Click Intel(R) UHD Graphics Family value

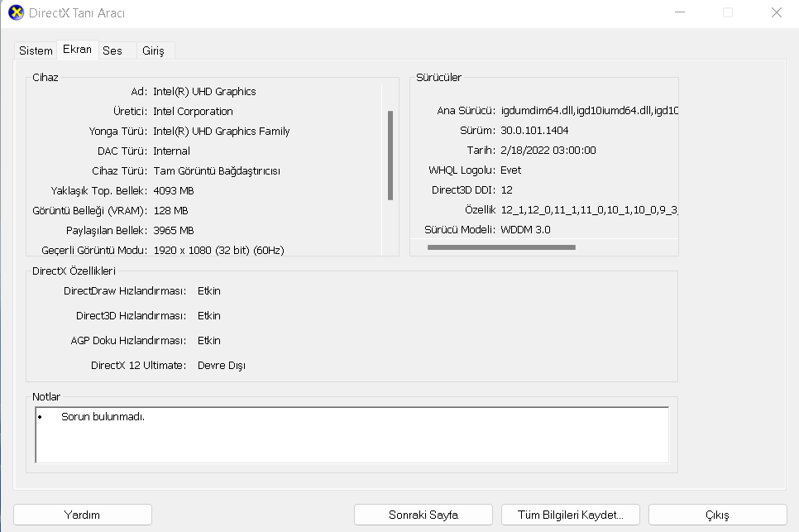(221, 132)
